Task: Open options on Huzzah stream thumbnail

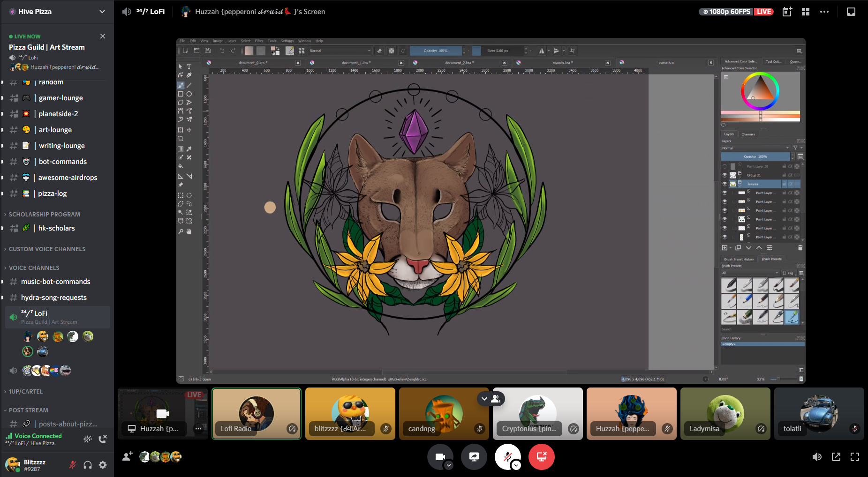Action: coord(198,428)
